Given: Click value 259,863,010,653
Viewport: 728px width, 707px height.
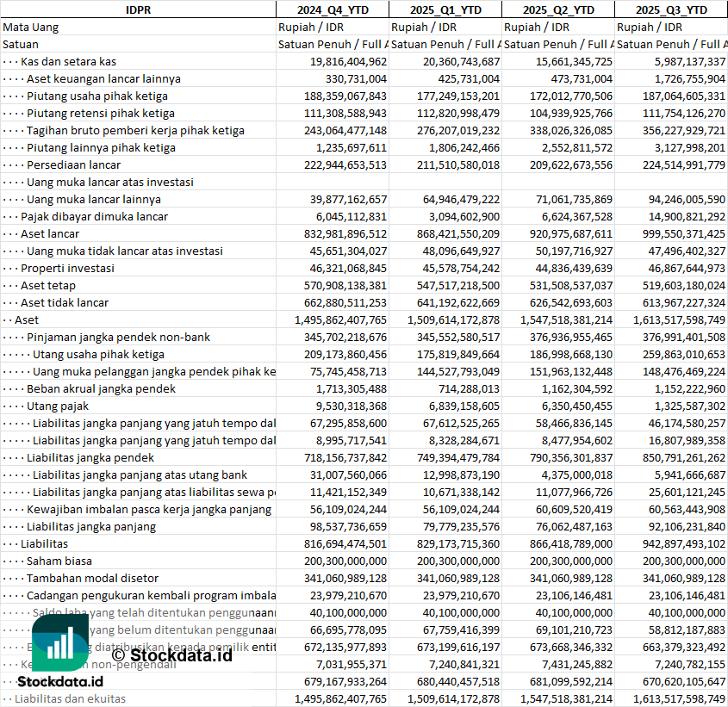Looking at the screenshot, I should click(x=683, y=354).
